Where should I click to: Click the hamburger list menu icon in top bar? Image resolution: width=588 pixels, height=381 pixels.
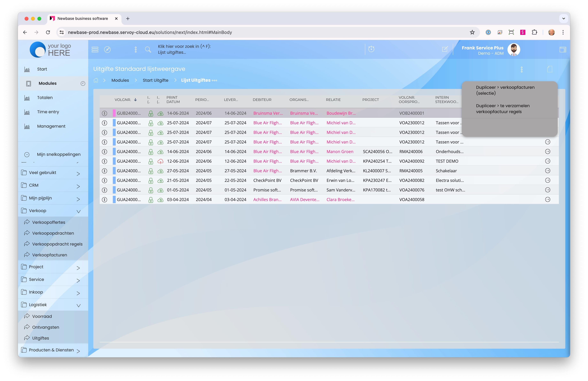[95, 49]
